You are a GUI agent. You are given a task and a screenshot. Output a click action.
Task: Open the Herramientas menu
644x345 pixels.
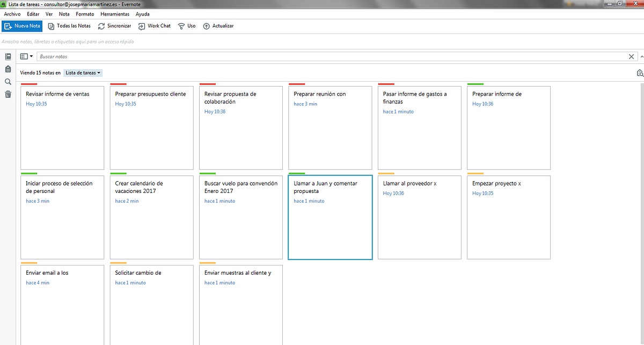tap(114, 14)
